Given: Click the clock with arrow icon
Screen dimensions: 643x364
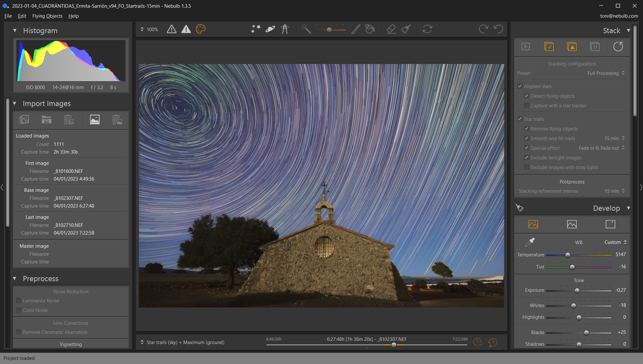Looking at the screenshot, I should tap(493, 342).
